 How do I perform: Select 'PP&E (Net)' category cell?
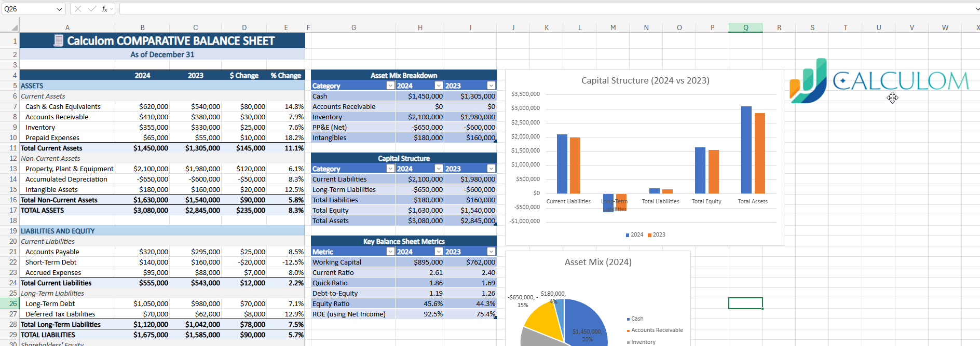click(353, 127)
